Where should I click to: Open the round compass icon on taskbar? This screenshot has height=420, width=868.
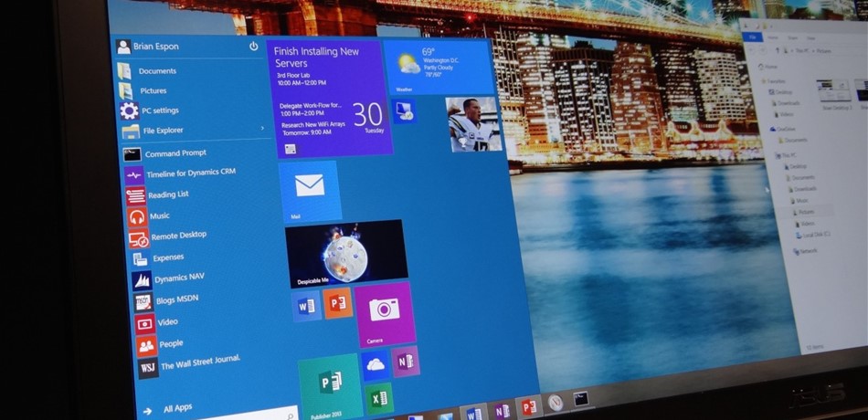556,403
